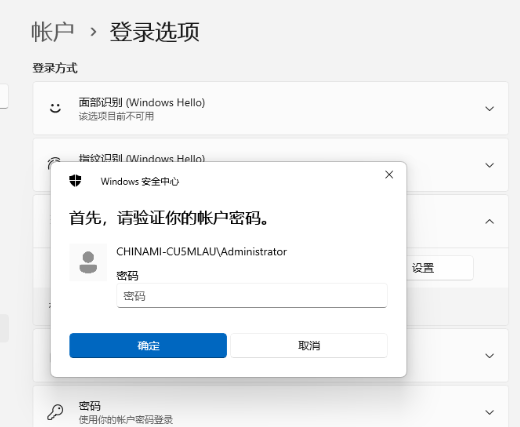Viewport: 520px width, 427px height.
Task: Expand the option row above 密码
Action: point(489,356)
